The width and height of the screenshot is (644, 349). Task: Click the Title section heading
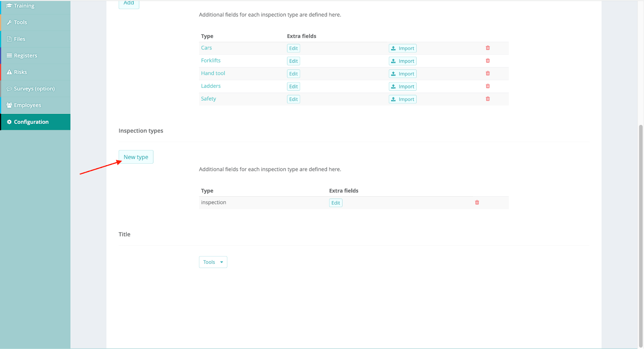coord(124,234)
